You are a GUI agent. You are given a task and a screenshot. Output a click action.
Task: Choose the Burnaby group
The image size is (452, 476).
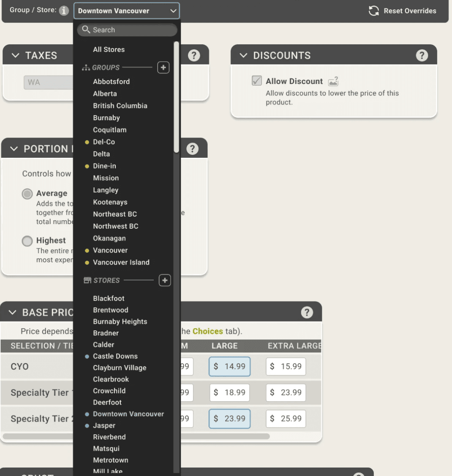pos(106,118)
